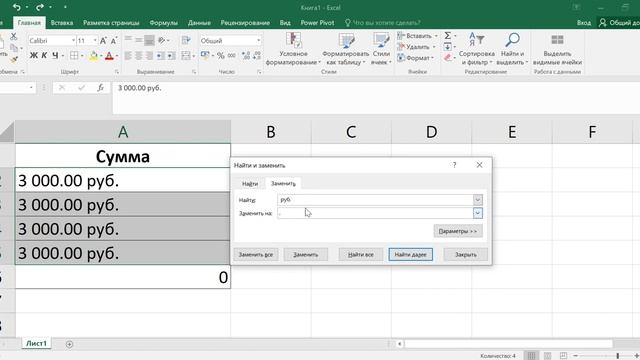Open the font color dropdown arrow
The width and height of the screenshot is (640, 360).
coord(117,56)
